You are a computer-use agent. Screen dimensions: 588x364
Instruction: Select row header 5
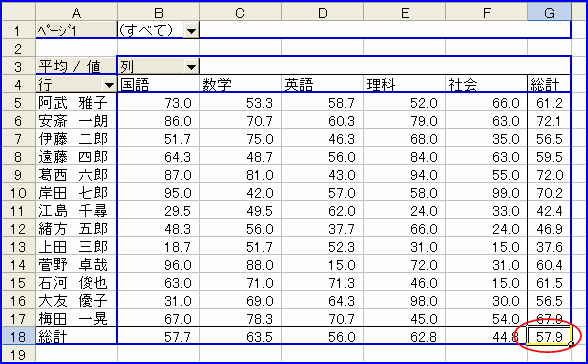click(19, 103)
